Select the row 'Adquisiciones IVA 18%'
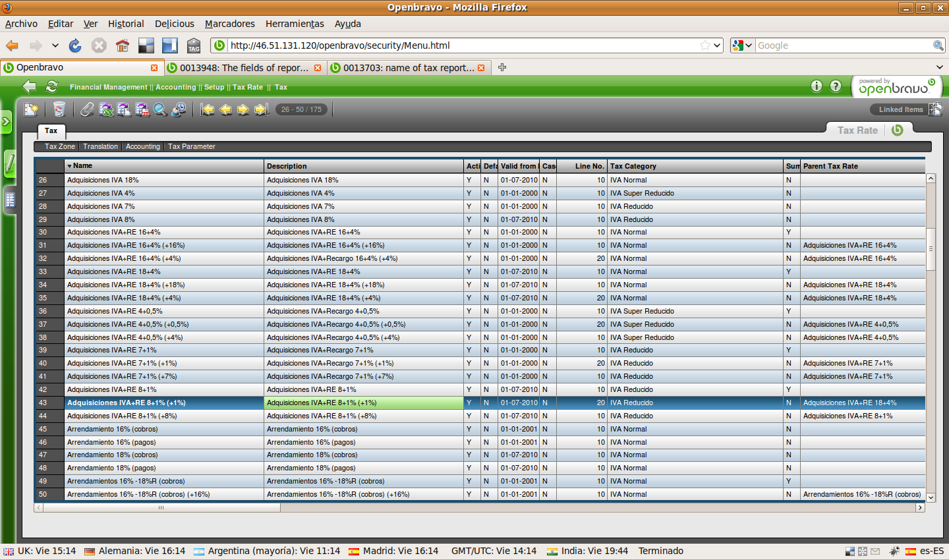Screen dimensions: 949x560 coord(480,180)
